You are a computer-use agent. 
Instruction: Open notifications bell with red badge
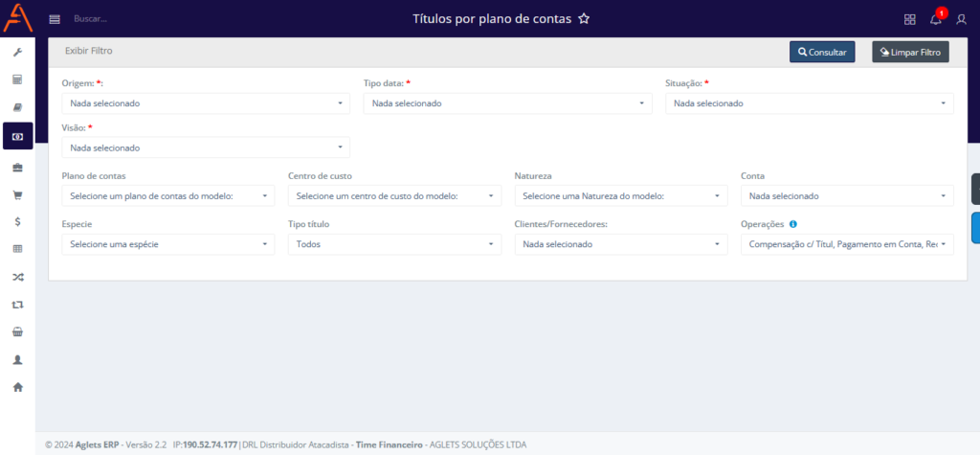click(x=937, y=17)
